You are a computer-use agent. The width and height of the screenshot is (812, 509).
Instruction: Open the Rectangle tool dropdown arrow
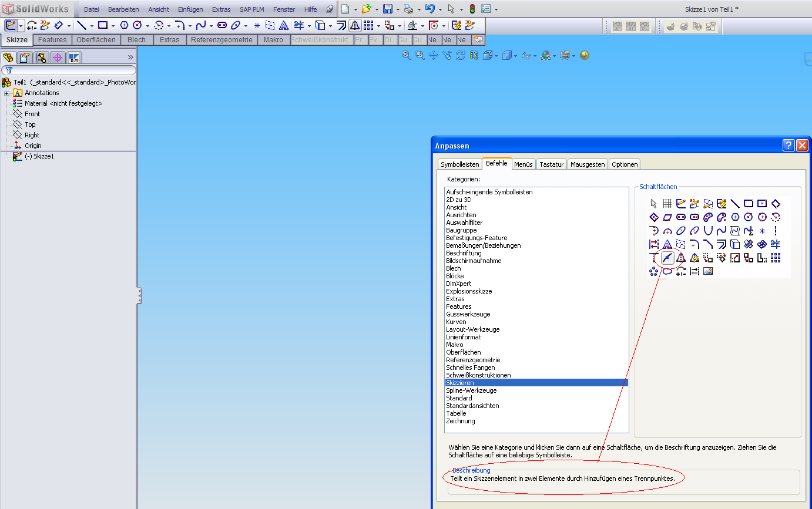pos(112,26)
